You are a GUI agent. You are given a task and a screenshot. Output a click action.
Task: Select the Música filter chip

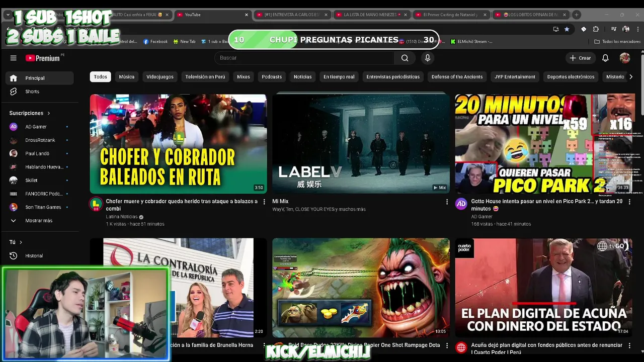pyautogui.click(x=127, y=77)
